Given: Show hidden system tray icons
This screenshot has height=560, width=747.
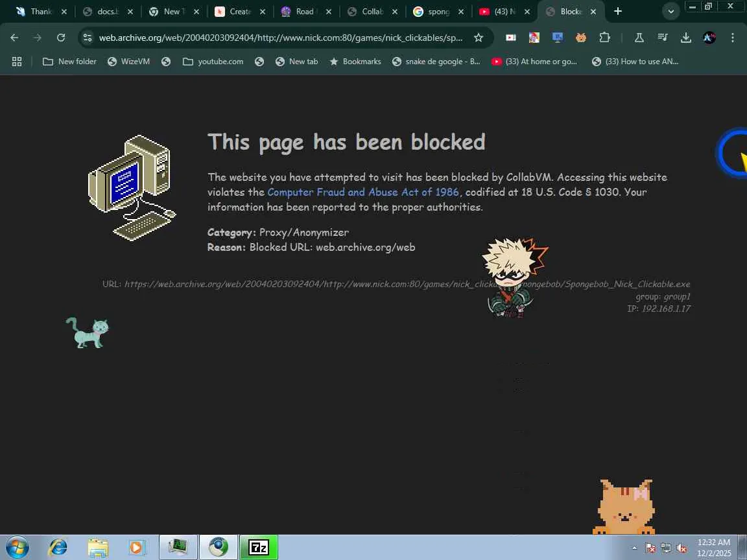Looking at the screenshot, I should pos(634,548).
